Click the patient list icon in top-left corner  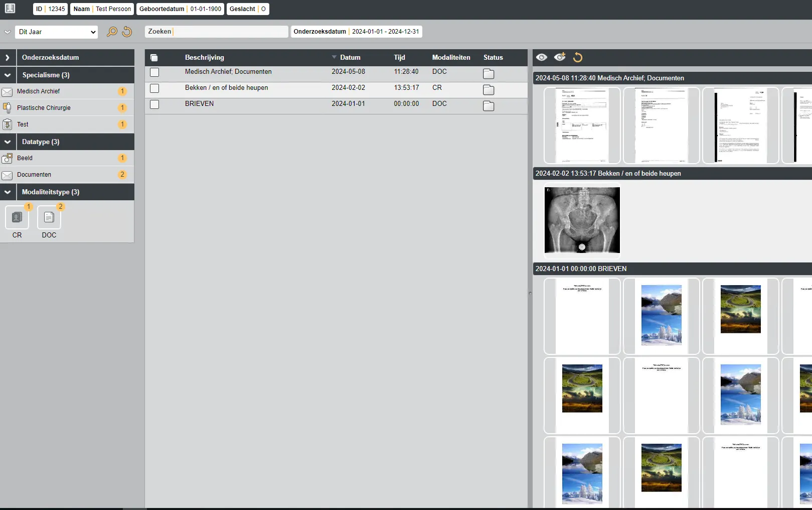[x=10, y=9]
